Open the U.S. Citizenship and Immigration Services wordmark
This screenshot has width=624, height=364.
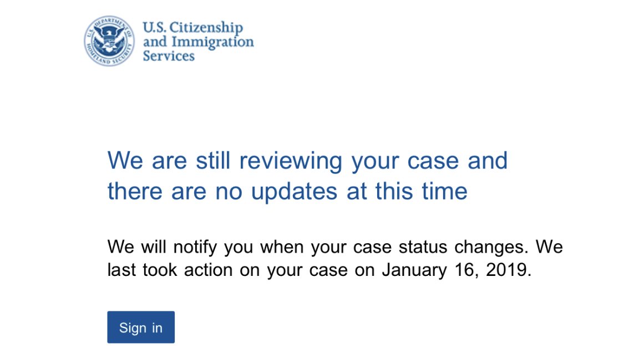coord(198,42)
